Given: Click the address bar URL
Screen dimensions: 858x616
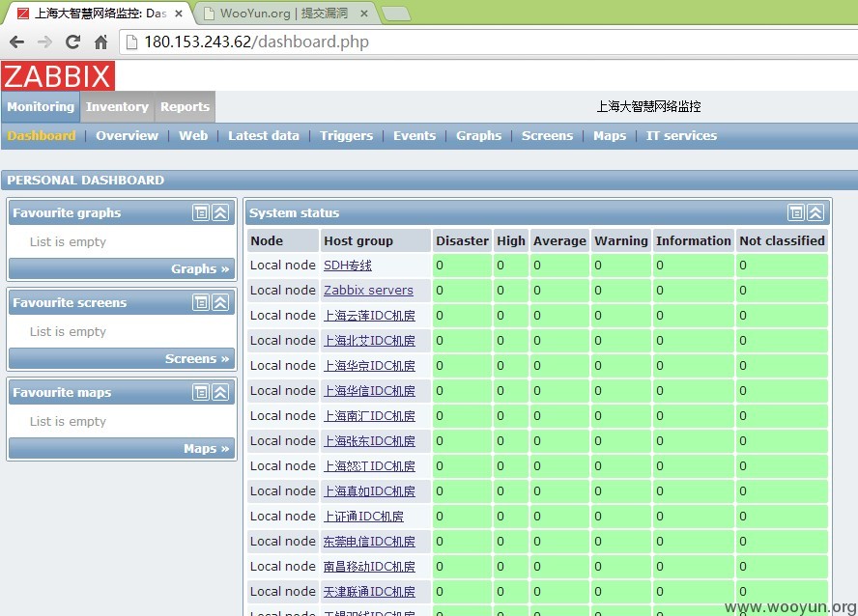Looking at the screenshot, I should 257,42.
